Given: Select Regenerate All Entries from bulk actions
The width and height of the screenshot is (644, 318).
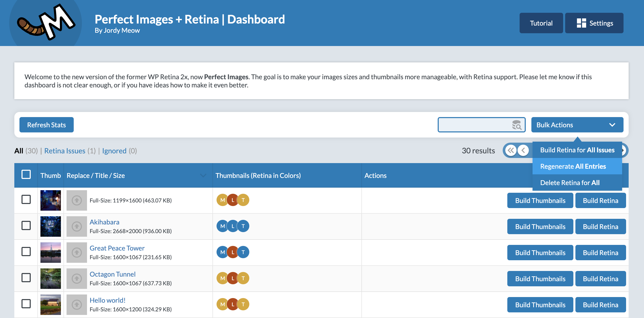Looking at the screenshot, I should pos(573,166).
